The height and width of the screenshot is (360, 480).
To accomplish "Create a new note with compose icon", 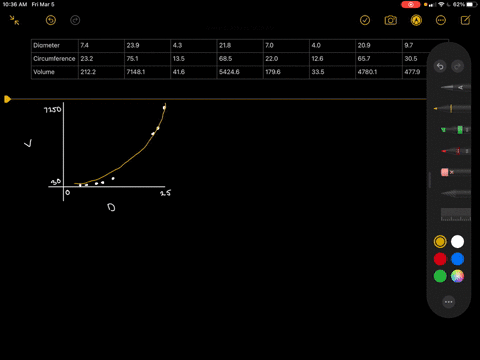I will coord(465,20).
